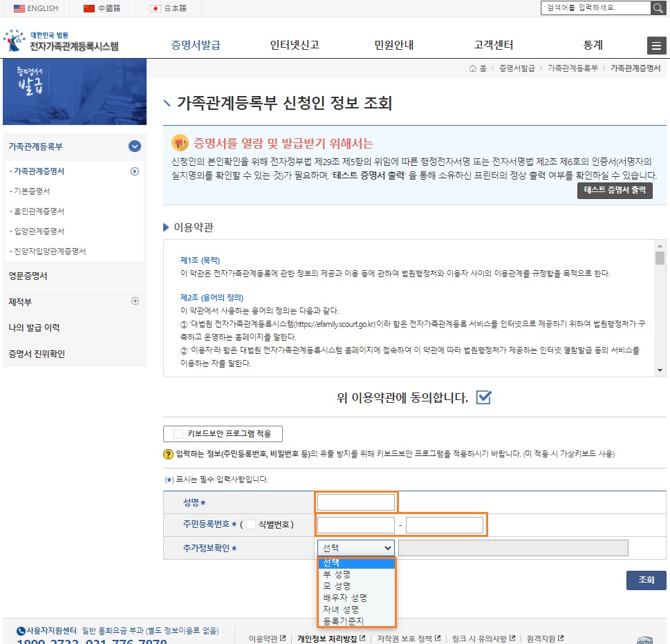Open the hamburger all-menu icon
Screen dimensions: 670x644
[656, 46]
